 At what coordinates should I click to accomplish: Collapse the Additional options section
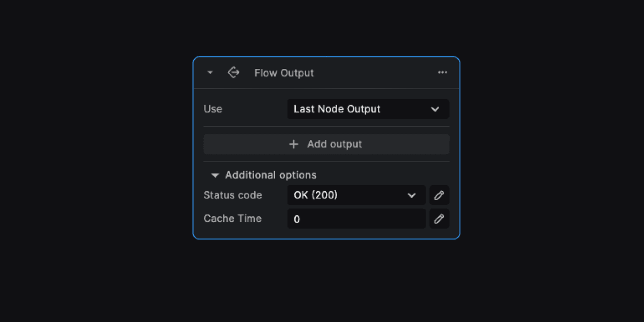point(215,176)
